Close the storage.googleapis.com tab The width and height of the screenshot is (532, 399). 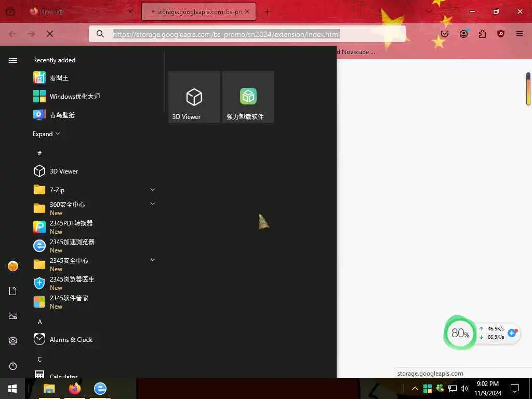click(247, 11)
